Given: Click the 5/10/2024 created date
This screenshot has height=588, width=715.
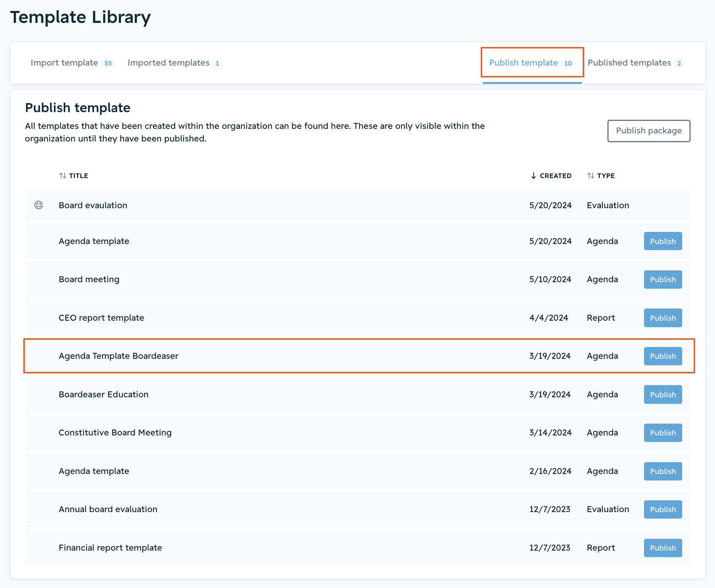Looking at the screenshot, I should 550,279.
